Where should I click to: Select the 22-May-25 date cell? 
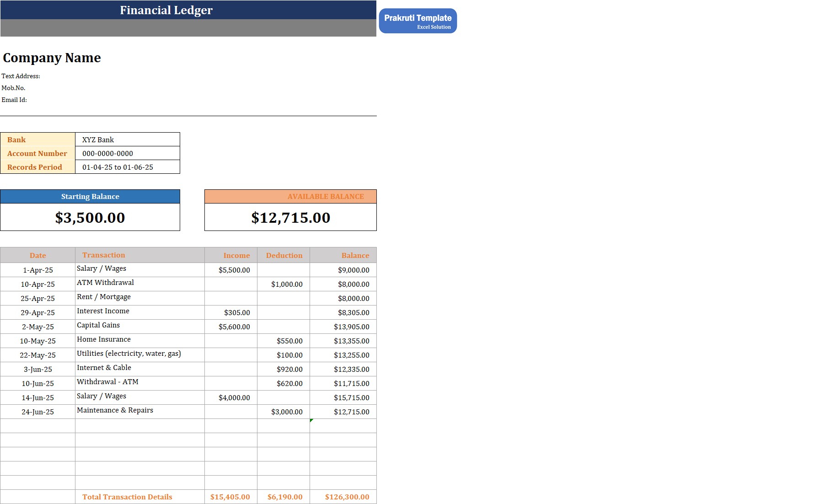[38, 355]
